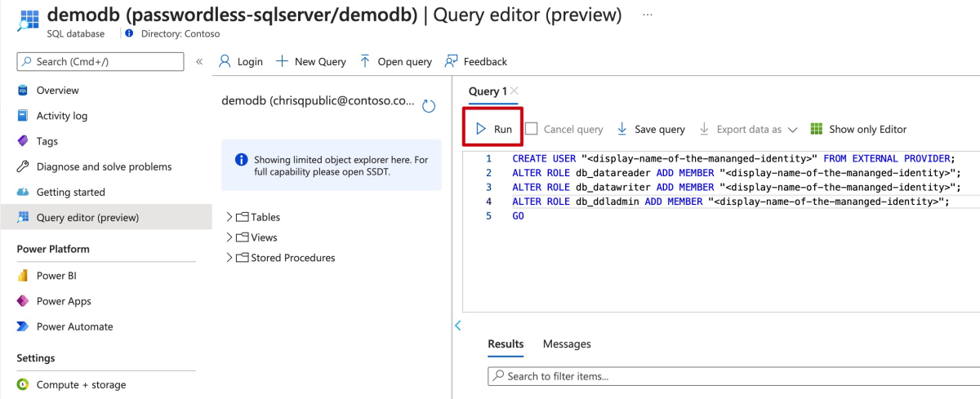Screen dimensions: 980x399
Task: Click the directory info icon
Action: pyautogui.click(x=130, y=33)
